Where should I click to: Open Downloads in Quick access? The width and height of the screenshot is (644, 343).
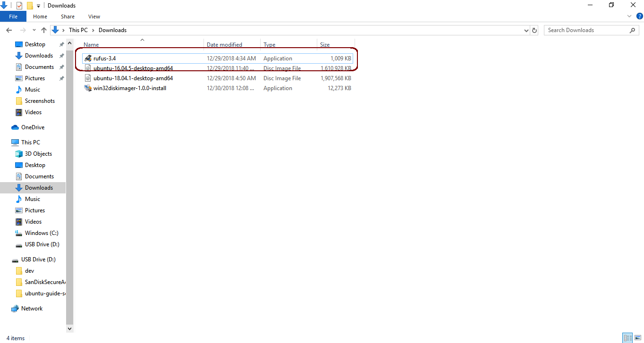point(39,56)
